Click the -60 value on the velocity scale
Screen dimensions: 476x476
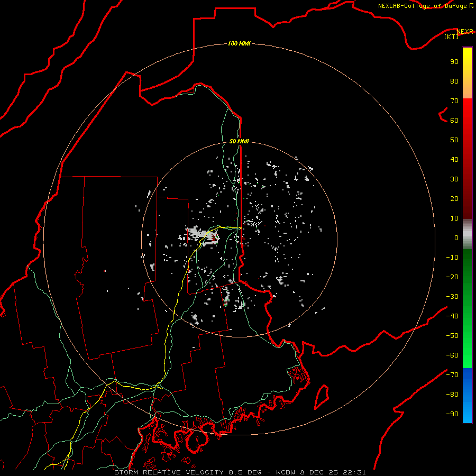(452, 355)
